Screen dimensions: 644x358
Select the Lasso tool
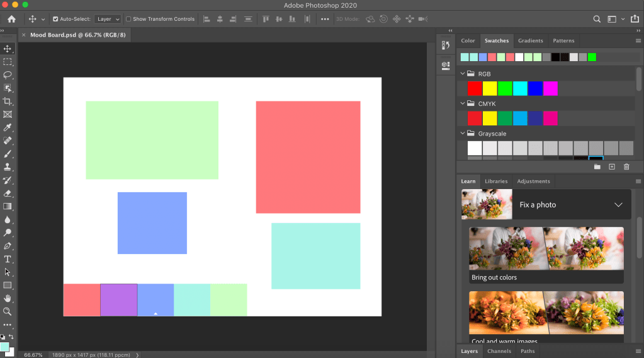pyautogui.click(x=8, y=75)
